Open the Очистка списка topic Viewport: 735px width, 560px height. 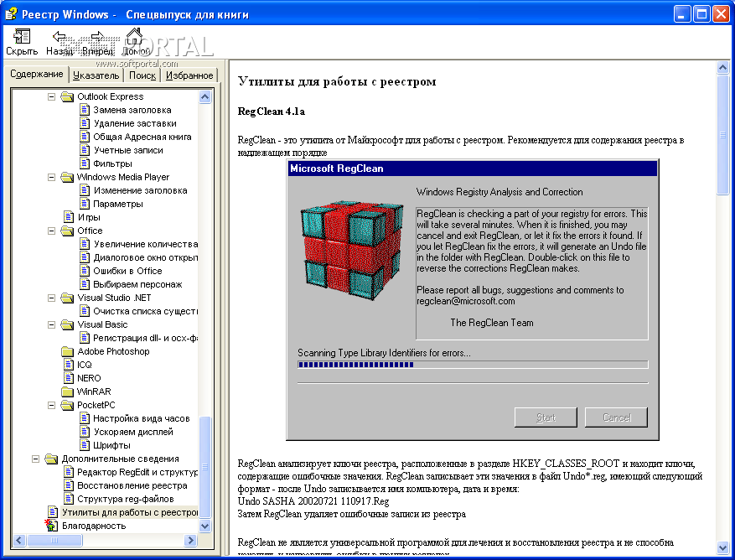click(x=145, y=311)
